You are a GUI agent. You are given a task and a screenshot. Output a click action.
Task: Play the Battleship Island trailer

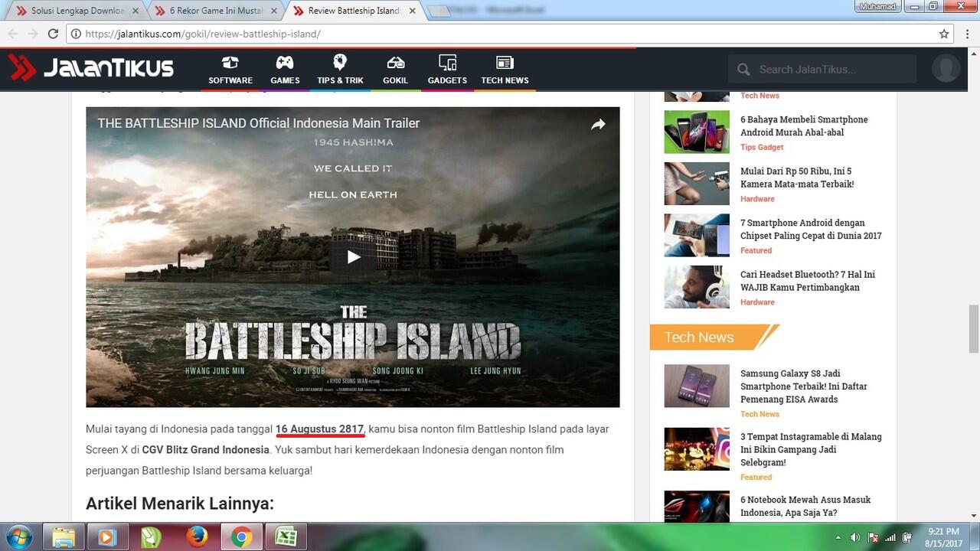pyautogui.click(x=353, y=257)
